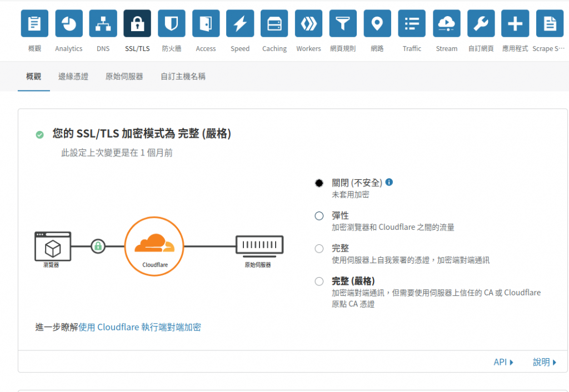Switch to the 原始伺服器 tab
Image resolution: width=569 pixels, height=392 pixels.
124,77
